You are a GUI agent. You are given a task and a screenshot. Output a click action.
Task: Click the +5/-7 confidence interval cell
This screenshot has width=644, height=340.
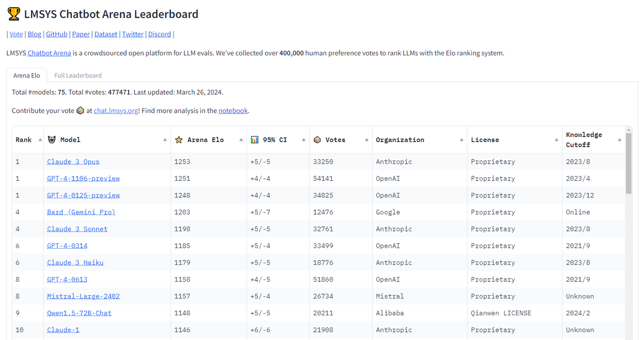coord(260,212)
